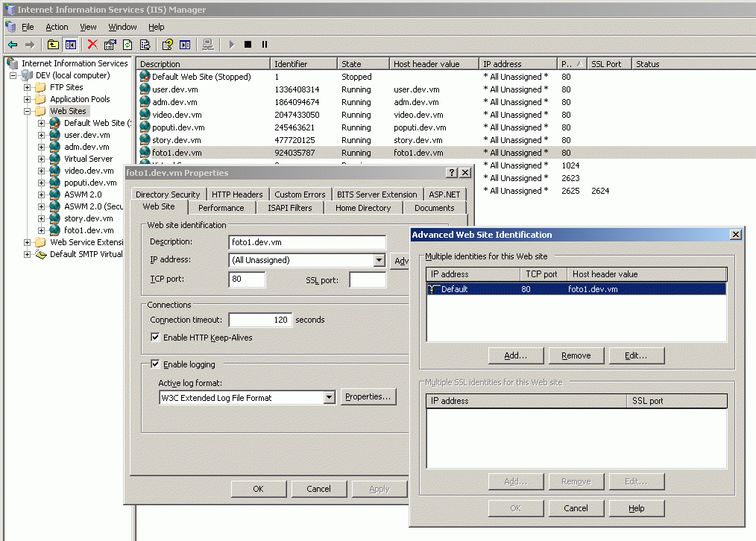Click Cancel in foto1.dev.vm Properties dialog
Image resolution: width=756 pixels, height=541 pixels.
tap(318, 489)
